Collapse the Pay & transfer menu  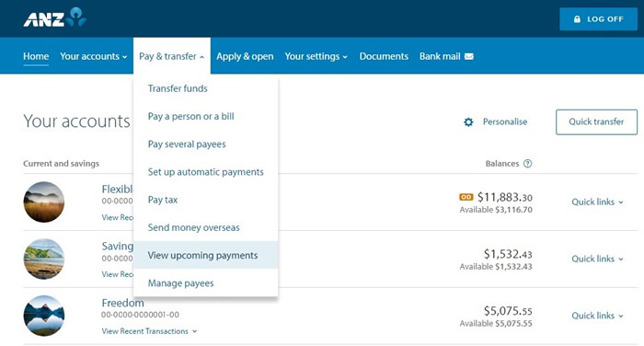pyautogui.click(x=172, y=56)
